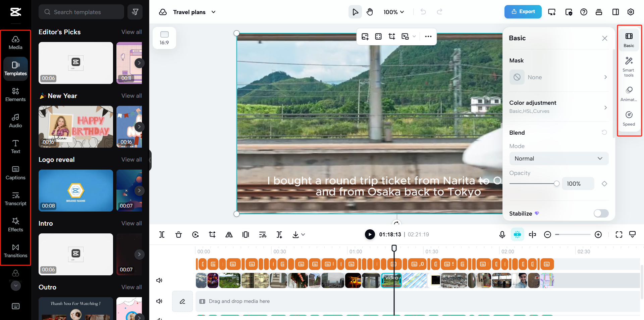Image resolution: width=644 pixels, height=320 pixels.
Task: Click View all for Editor's Picks
Action: point(131,32)
